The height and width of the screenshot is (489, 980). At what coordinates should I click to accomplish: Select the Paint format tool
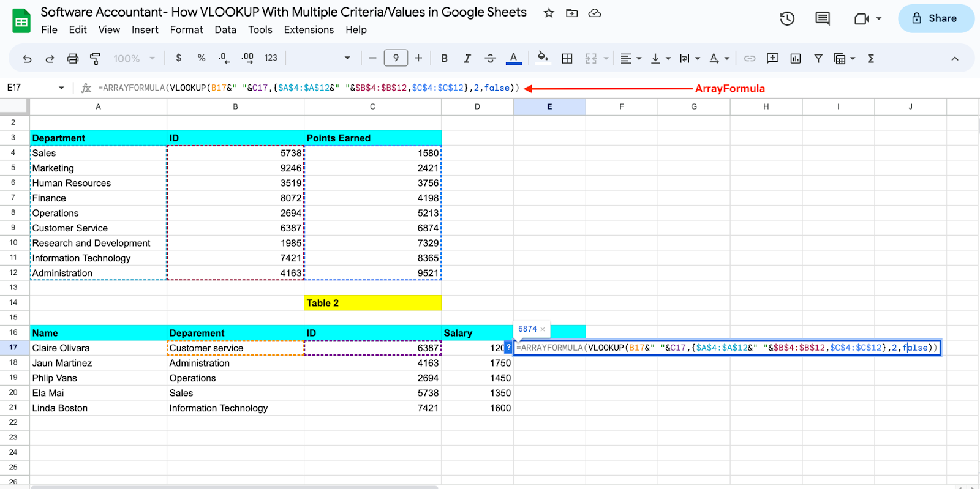95,59
